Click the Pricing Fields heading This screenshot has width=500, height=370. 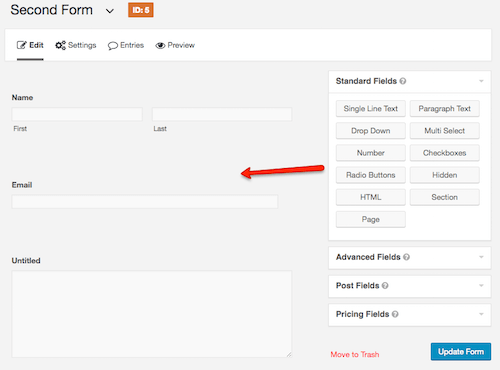(362, 314)
